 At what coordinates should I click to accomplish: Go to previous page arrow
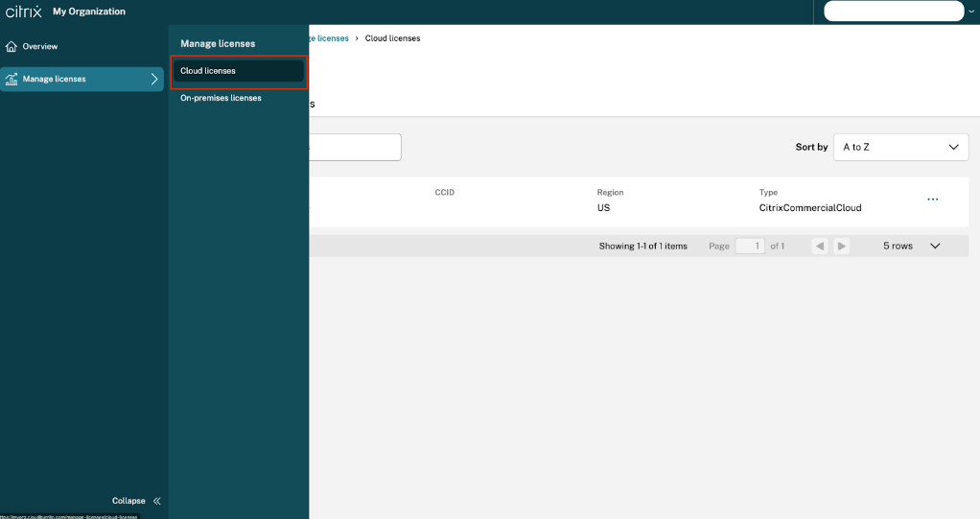(820, 247)
